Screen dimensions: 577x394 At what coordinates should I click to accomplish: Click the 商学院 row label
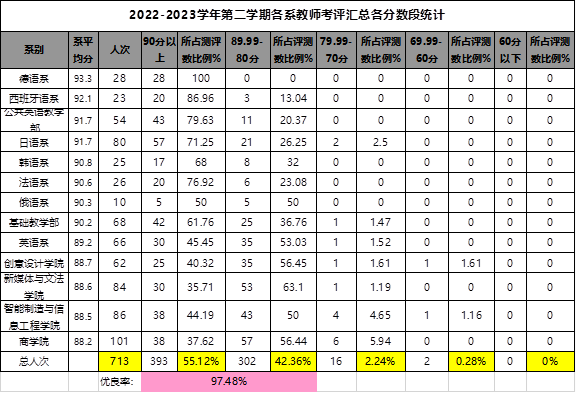click(35, 342)
